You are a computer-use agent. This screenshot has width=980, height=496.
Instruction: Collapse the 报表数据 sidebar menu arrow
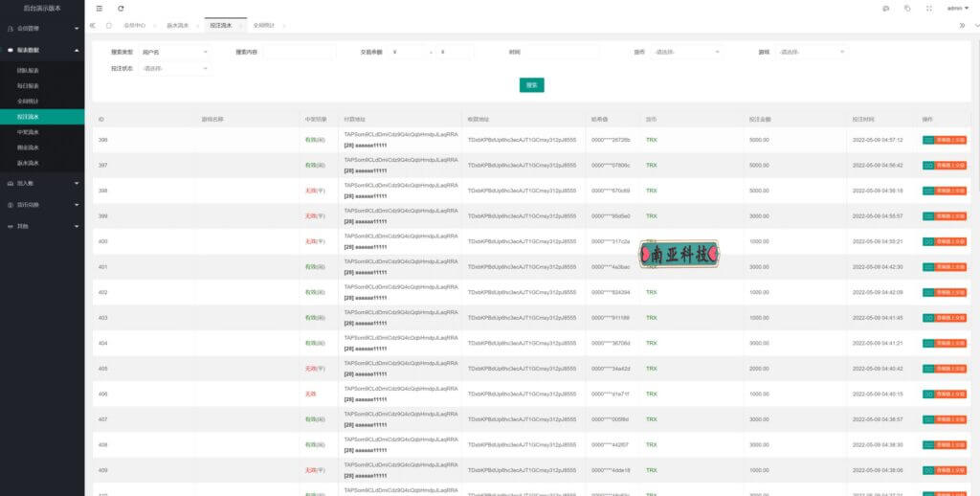77,50
